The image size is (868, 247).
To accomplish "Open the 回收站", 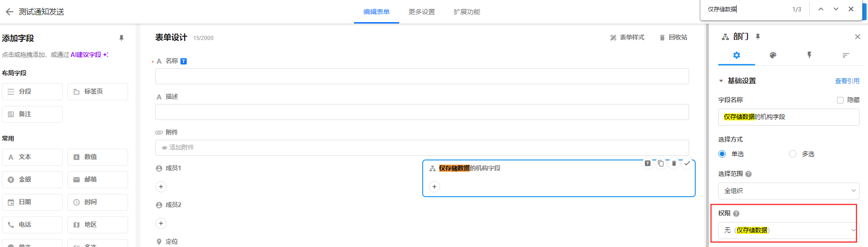I will 673,37.
